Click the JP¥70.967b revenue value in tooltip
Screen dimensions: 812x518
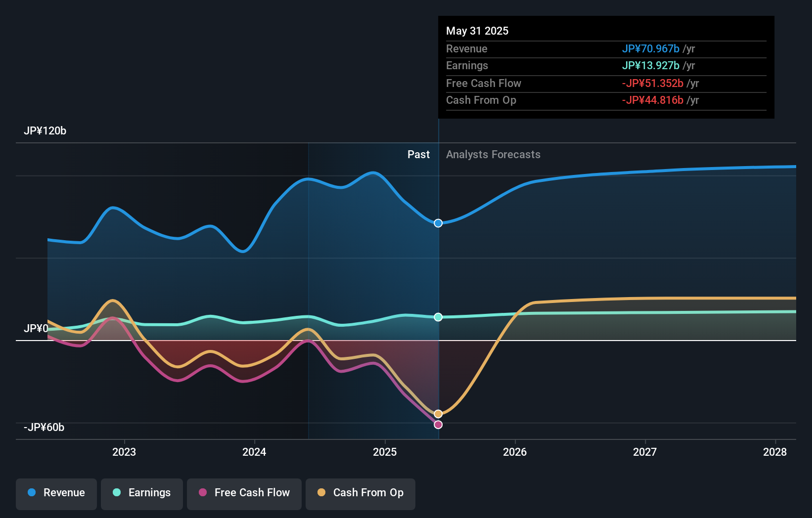651,48
